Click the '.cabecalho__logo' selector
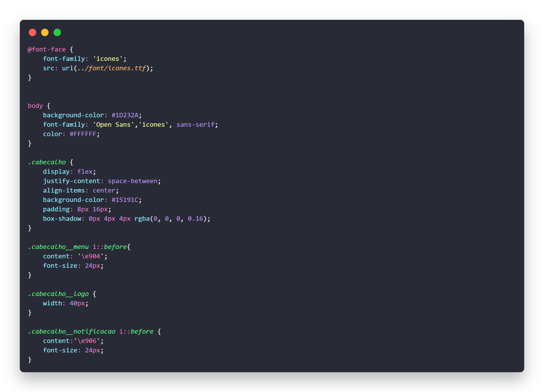Screen dimensions: 544x392 [58, 294]
